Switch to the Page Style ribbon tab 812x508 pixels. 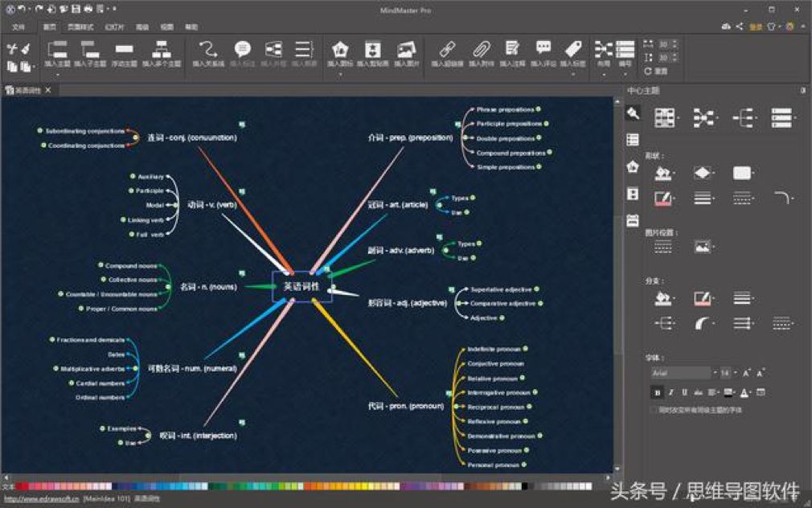(x=80, y=27)
